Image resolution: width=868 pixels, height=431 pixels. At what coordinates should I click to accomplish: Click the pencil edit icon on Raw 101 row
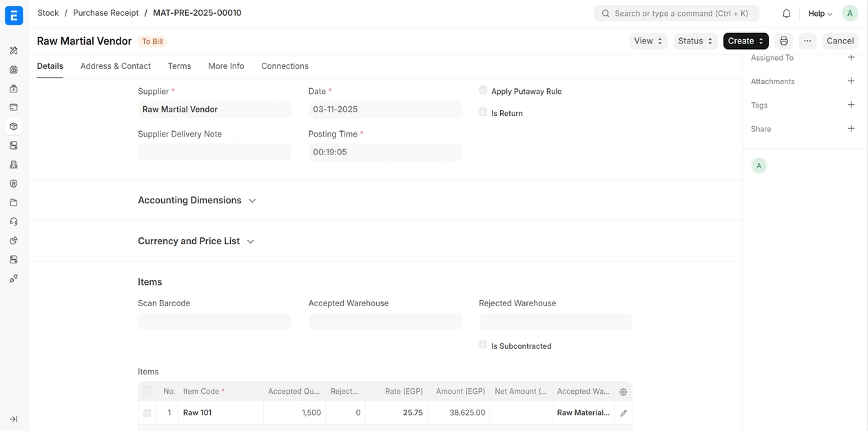(623, 413)
